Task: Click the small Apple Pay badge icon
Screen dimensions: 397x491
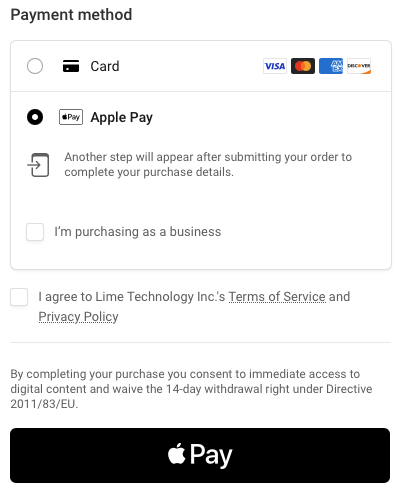Action: coord(71,117)
